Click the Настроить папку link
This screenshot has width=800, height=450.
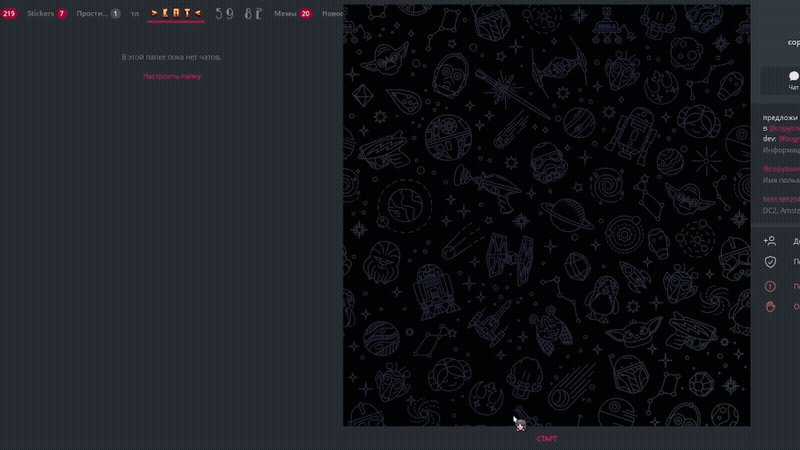[172, 77]
